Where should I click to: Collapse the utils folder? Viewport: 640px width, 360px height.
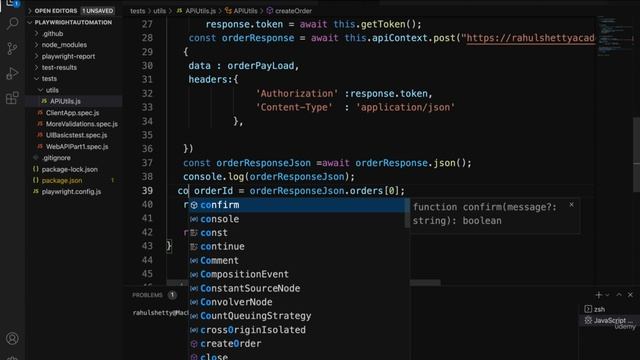coord(52,90)
